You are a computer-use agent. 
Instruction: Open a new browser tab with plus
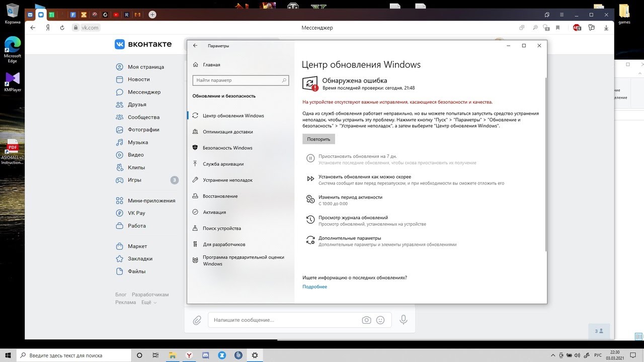152,15
